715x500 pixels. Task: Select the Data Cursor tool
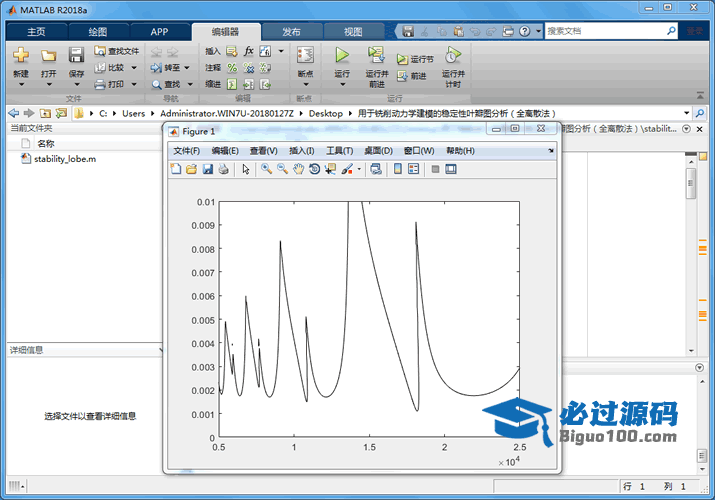[x=330, y=169]
